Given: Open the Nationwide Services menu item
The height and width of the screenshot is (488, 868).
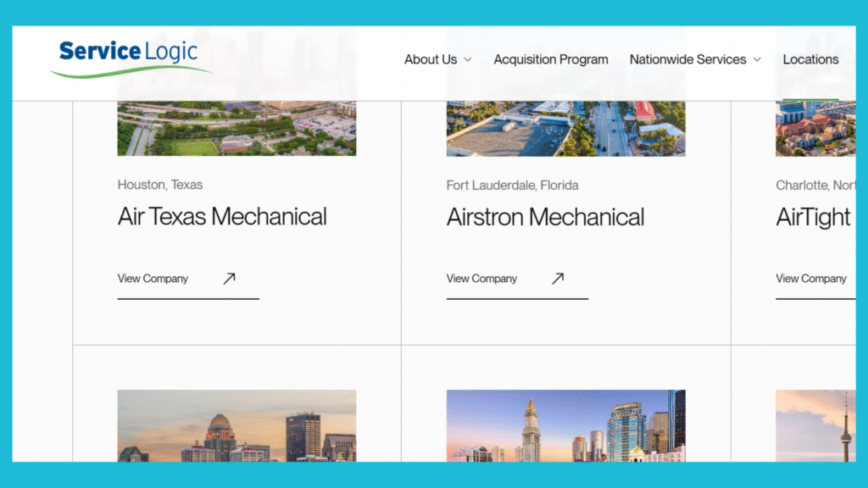Looking at the screenshot, I should 687,59.
